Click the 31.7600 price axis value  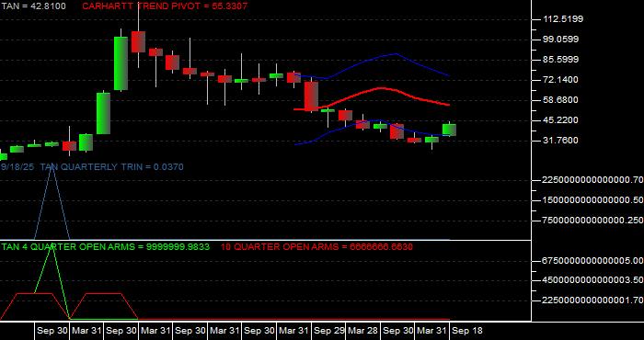[x=560, y=141]
